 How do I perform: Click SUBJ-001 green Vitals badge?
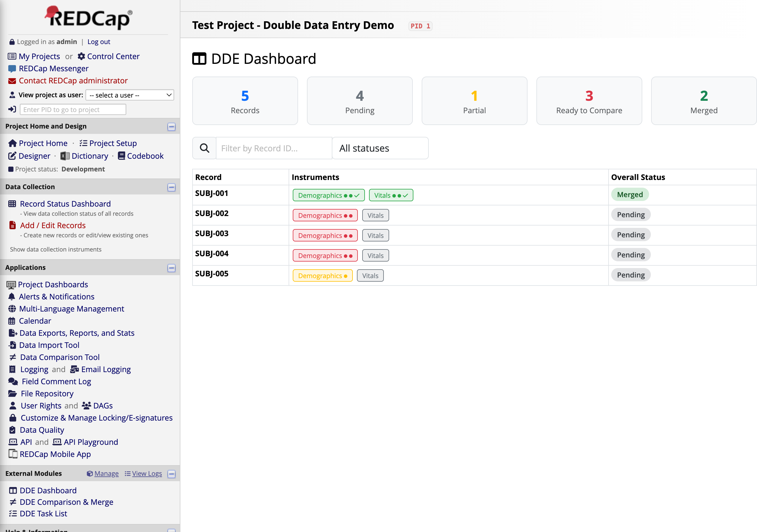click(x=391, y=195)
